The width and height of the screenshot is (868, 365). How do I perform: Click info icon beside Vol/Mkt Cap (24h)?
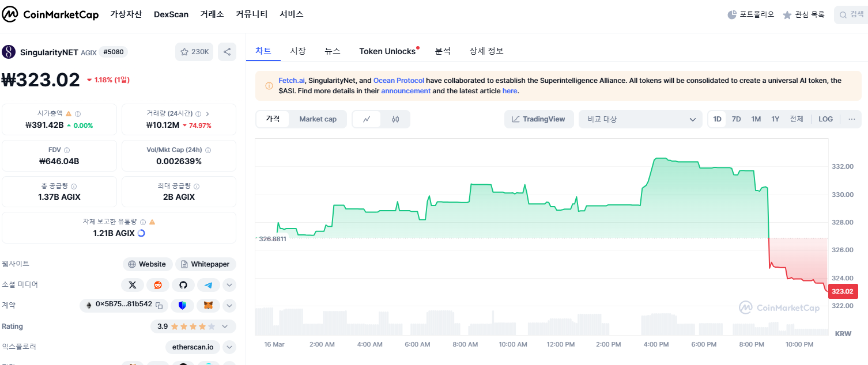(208, 150)
